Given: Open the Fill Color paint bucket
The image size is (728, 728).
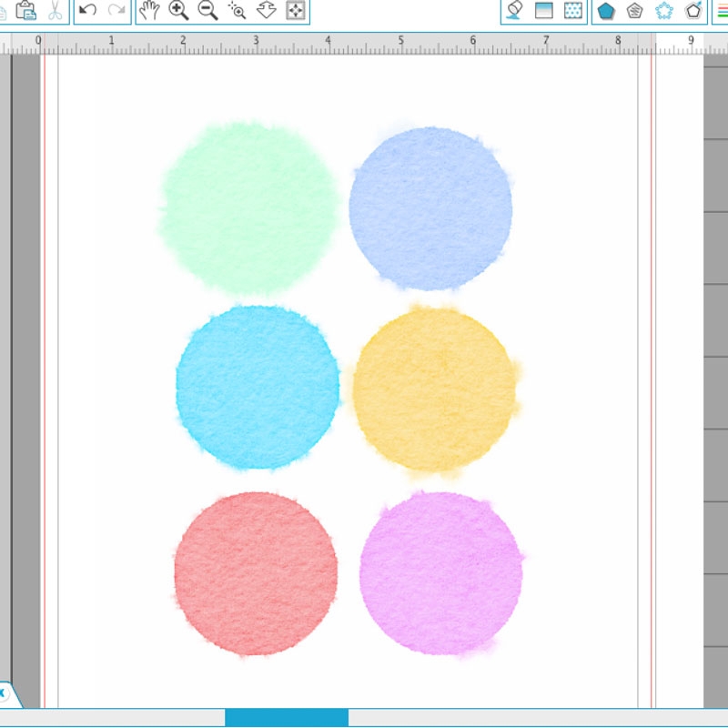Looking at the screenshot, I should pyautogui.click(x=514, y=10).
